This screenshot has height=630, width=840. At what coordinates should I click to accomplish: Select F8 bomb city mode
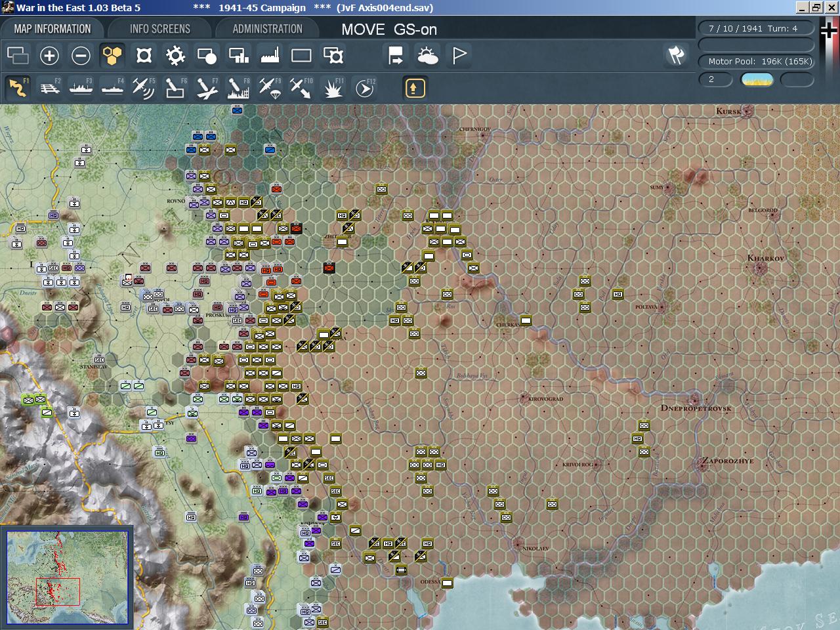tap(238, 87)
